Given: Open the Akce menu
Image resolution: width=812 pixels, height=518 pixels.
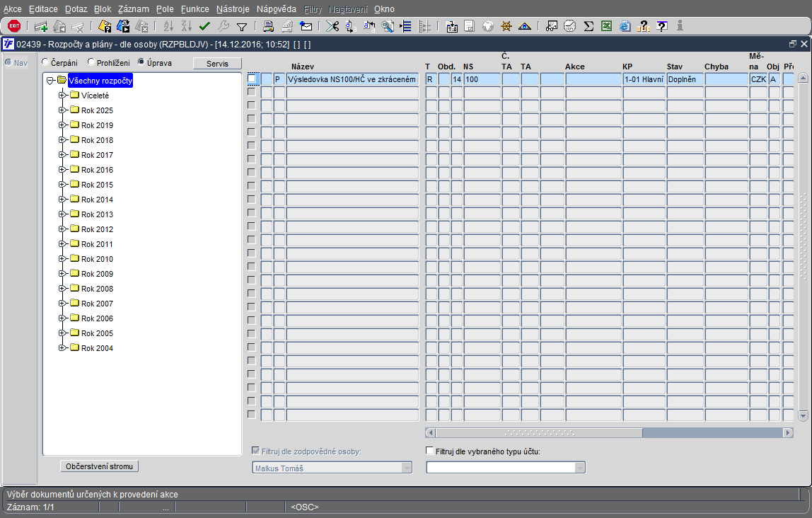Looking at the screenshot, I should 13,8.
